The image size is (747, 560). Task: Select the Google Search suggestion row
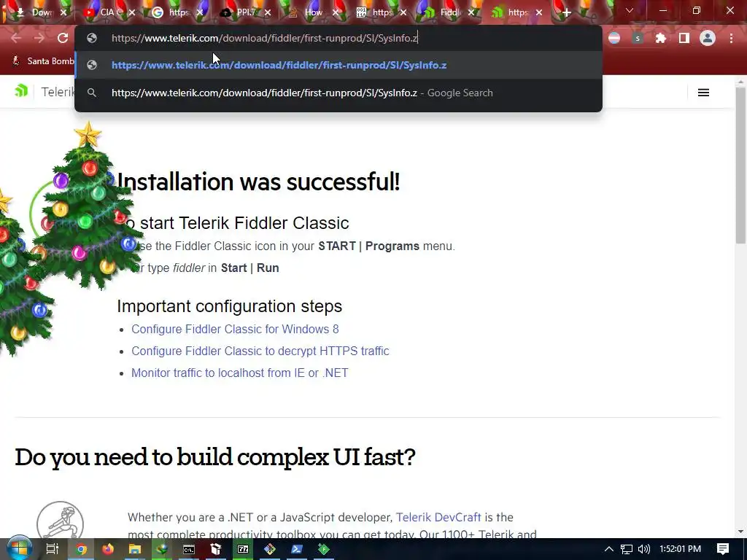tap(338, 93)
